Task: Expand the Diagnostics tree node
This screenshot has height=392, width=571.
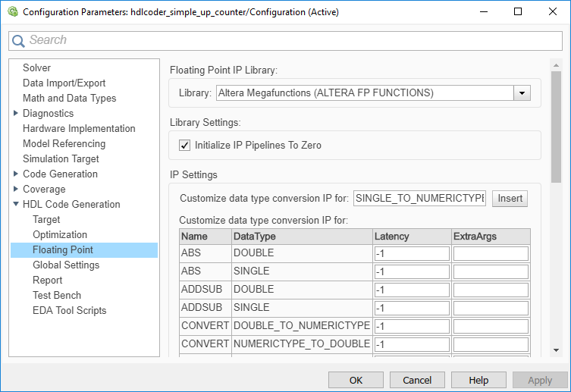Action: point(16,113)
